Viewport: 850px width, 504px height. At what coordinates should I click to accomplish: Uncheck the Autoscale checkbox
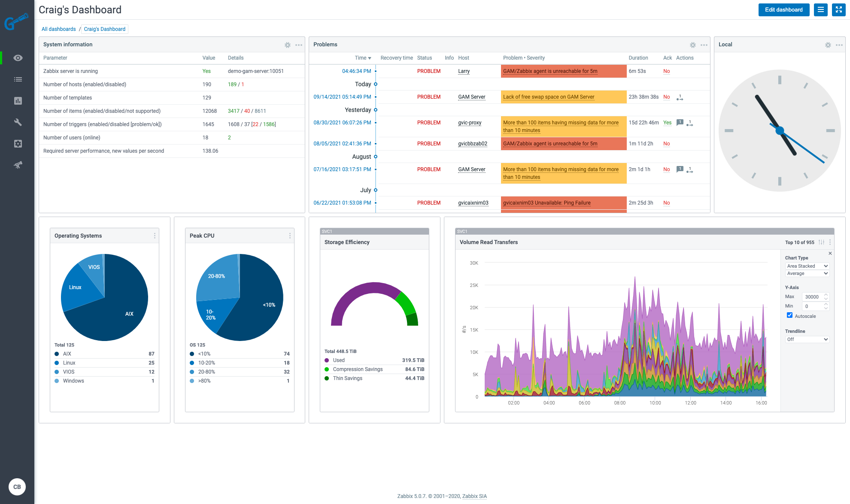pos(789,315)
